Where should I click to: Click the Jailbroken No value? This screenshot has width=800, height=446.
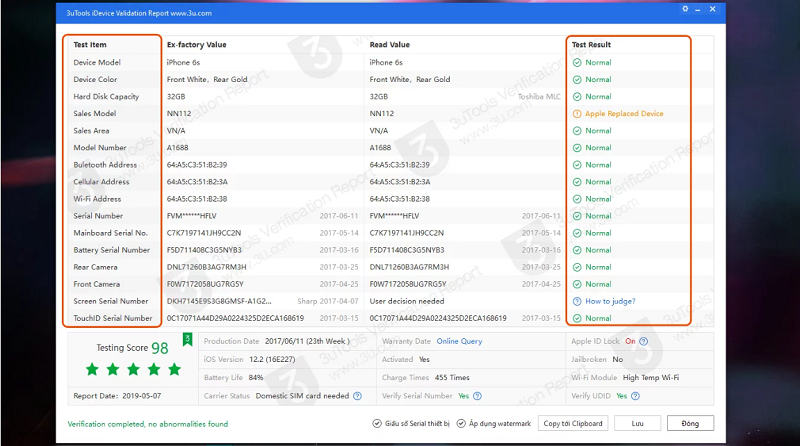(617, 360)
